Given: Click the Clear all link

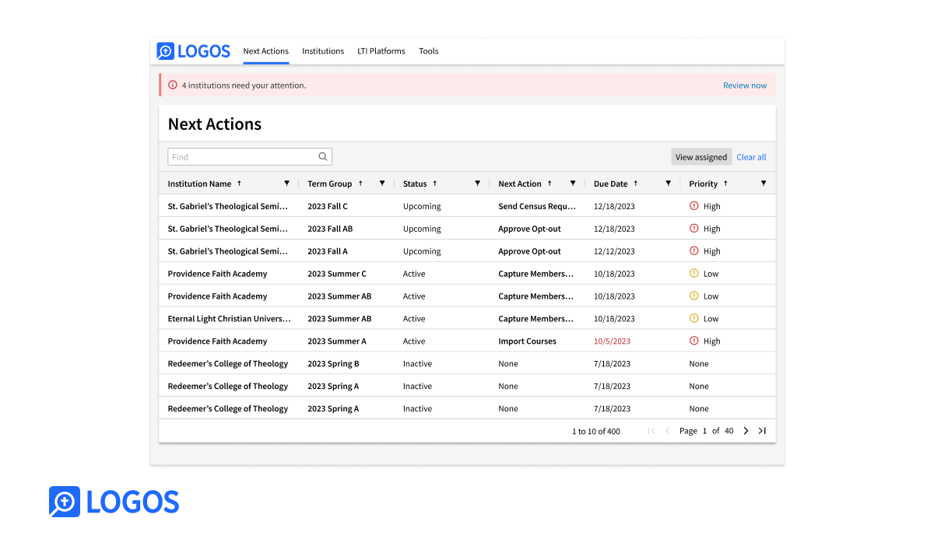Looking at the screenshot, I should click(751, 157).
